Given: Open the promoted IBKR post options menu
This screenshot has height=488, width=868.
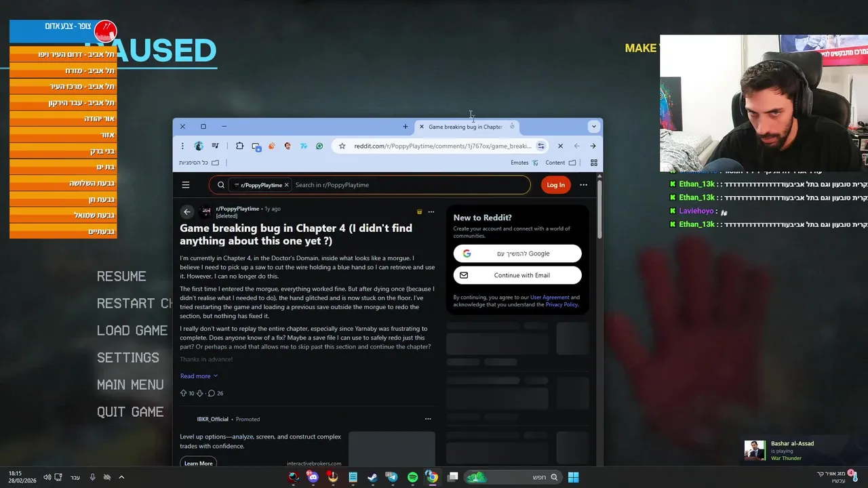Looking at the screenshot, I should (x=428, y=419).
